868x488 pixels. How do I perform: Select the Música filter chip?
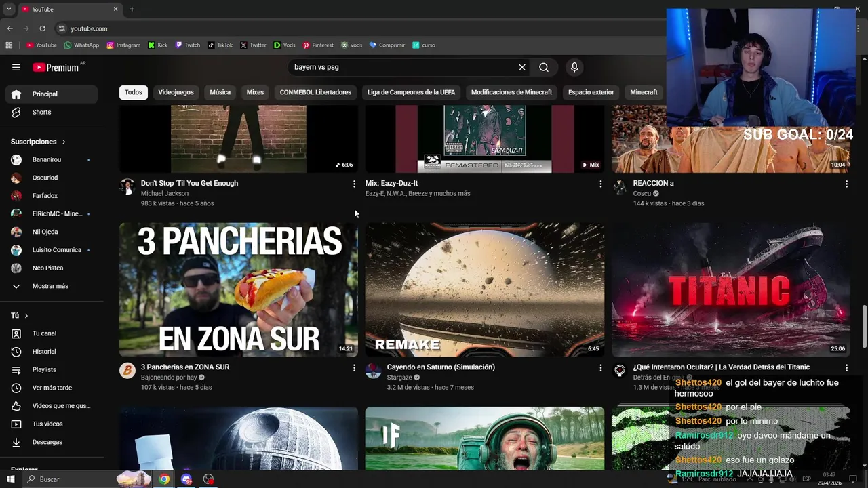coord(220,92)
